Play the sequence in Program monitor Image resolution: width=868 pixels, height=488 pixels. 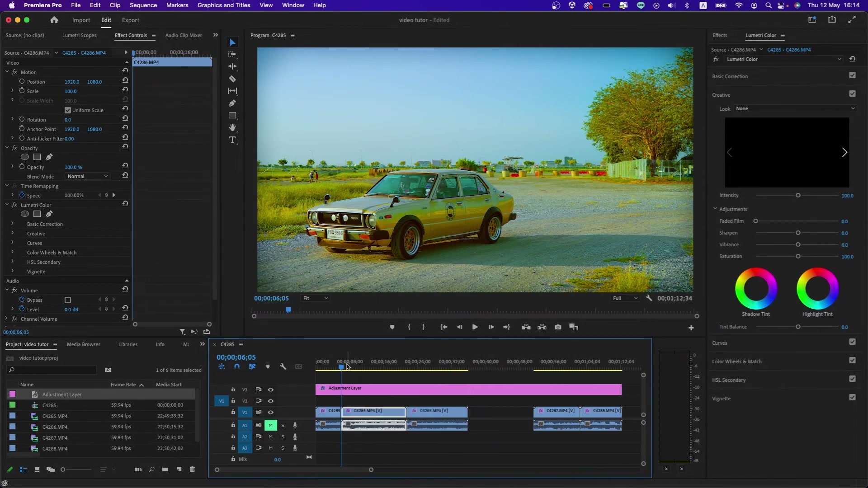click(x=475, y=327)
